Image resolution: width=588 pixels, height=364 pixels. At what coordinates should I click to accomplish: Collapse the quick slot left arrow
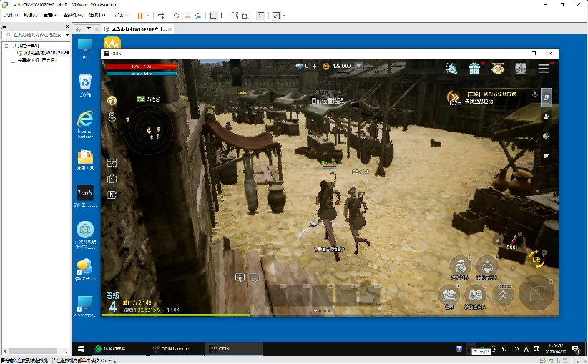tap(498, 241)
